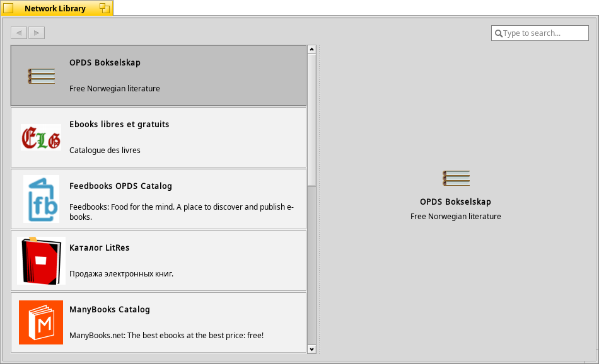This screenshot has height=364, width=599.
Task: Click the magnifier icon in the search field
Action: (x=499, y=33)
